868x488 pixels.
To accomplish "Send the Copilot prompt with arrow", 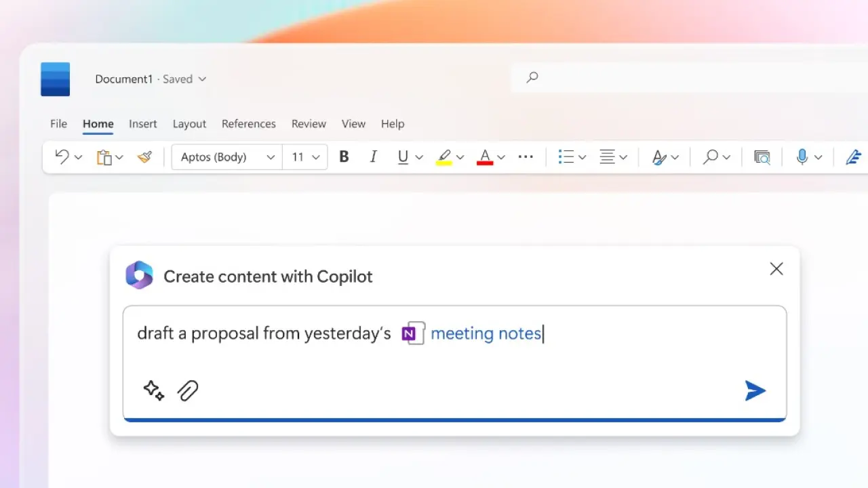I will [x=755, y=390].
